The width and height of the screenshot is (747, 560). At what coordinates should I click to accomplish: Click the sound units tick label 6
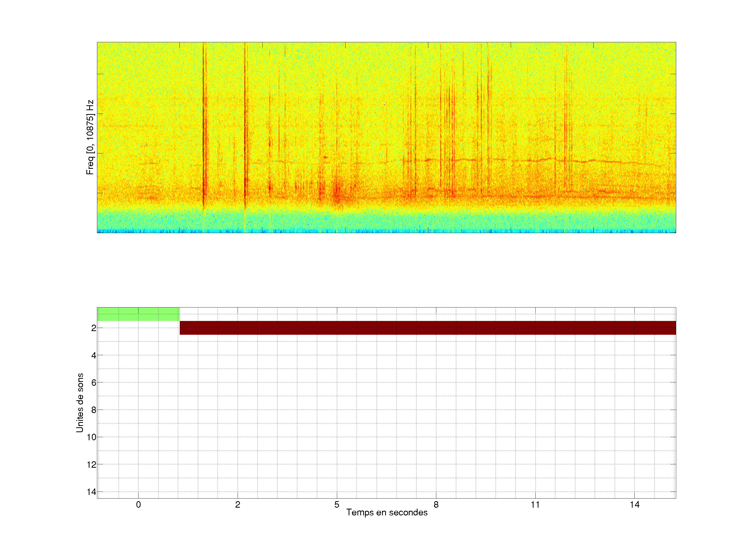94,382
